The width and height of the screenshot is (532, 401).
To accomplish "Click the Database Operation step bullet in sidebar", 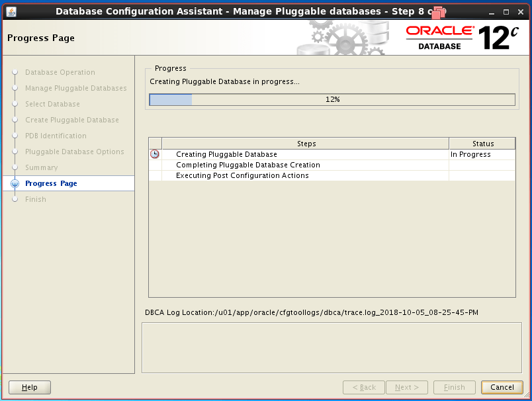I will click(x=15, y=72).
